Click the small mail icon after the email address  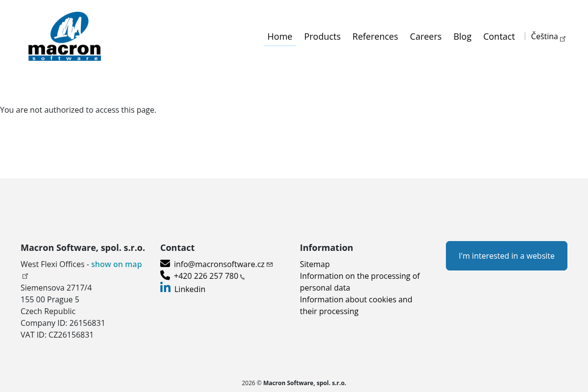point(270,265)
